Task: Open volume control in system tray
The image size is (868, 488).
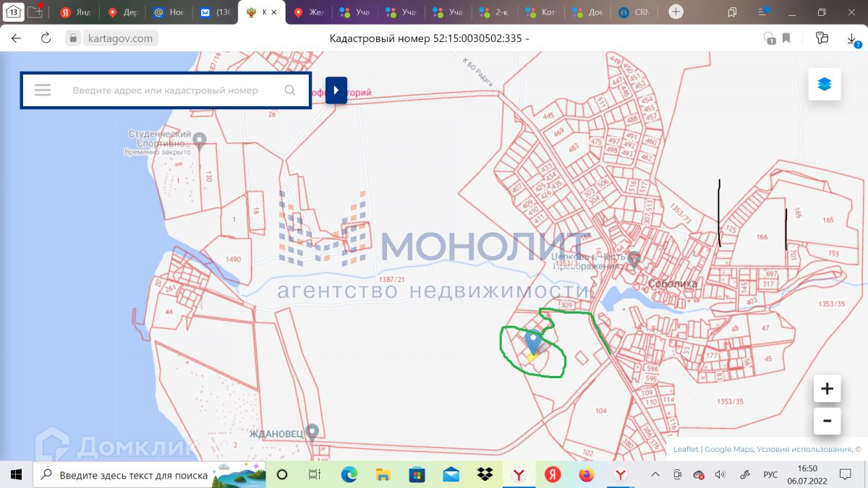Action: click(x=720, y=475)
